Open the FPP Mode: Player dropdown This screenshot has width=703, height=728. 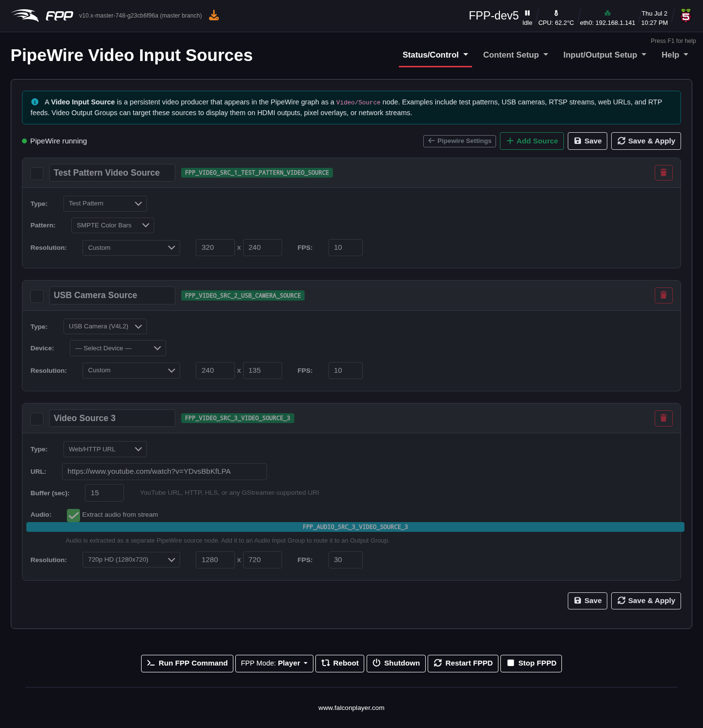[274, 663]
